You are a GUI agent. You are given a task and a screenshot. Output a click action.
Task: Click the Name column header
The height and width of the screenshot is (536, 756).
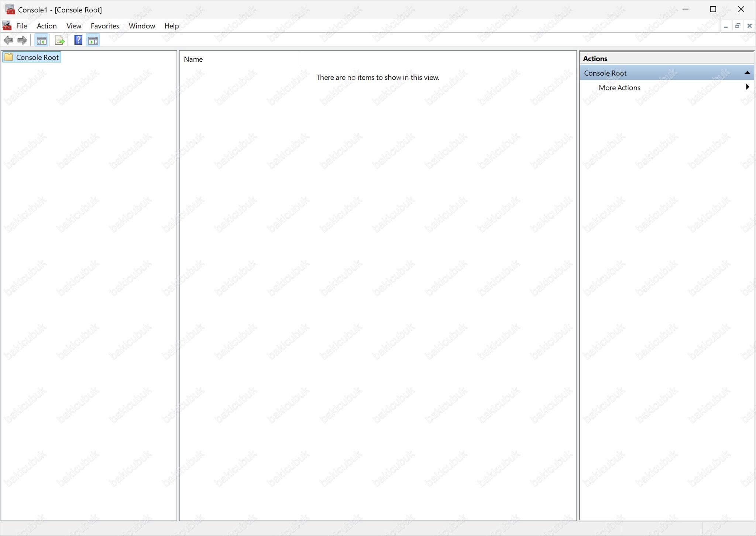tap(193, 59)
